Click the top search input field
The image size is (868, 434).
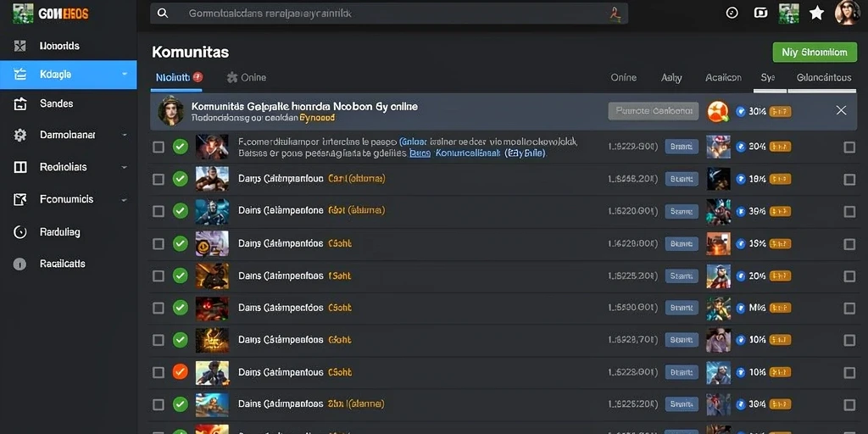[x=388, y=14]
